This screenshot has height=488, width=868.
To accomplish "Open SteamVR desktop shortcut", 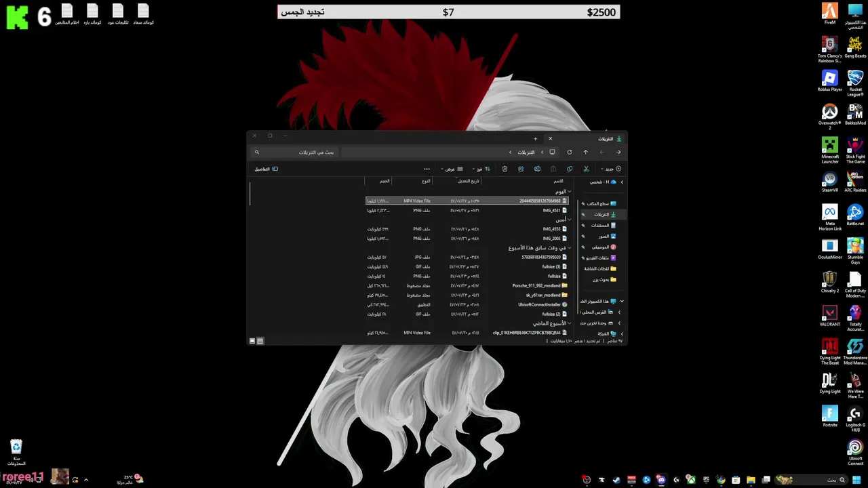I will [x=830, y=182].
